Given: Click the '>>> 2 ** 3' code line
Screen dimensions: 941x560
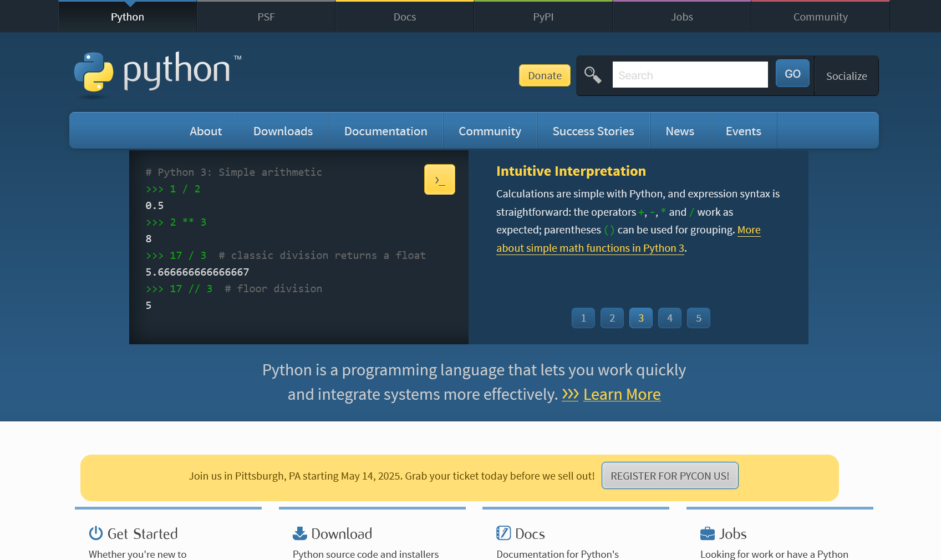Looking at the screenshot, I should pos(176,222).
